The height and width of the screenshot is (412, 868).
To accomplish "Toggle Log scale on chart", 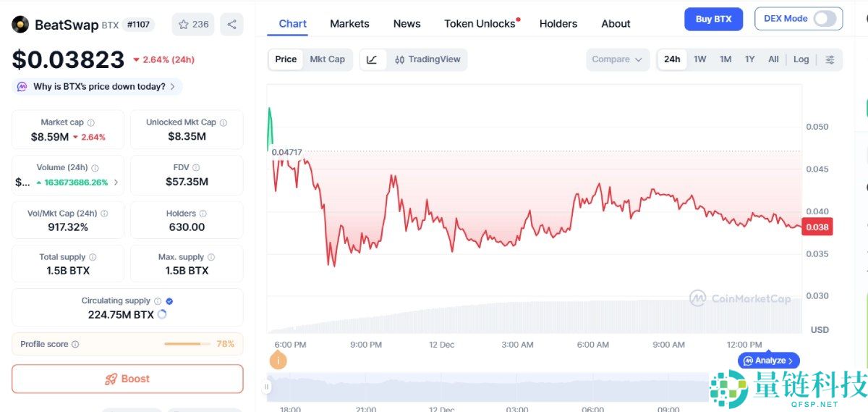I will [x=801, y=59].
